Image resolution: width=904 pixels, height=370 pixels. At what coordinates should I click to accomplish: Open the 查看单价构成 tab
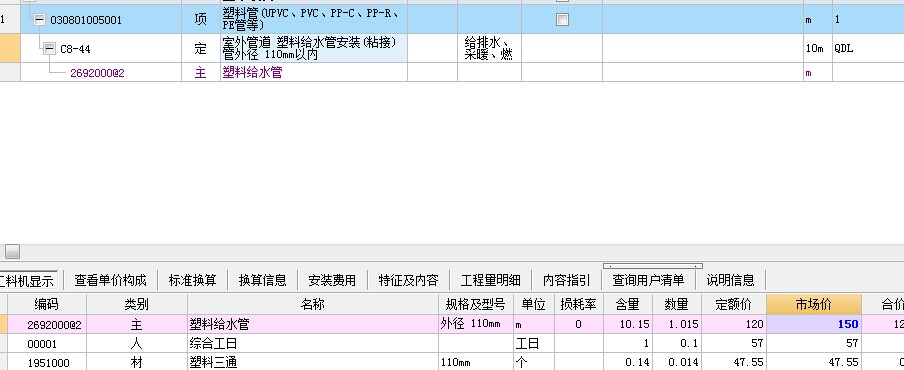pyautogui.click(x=110, y=281)
